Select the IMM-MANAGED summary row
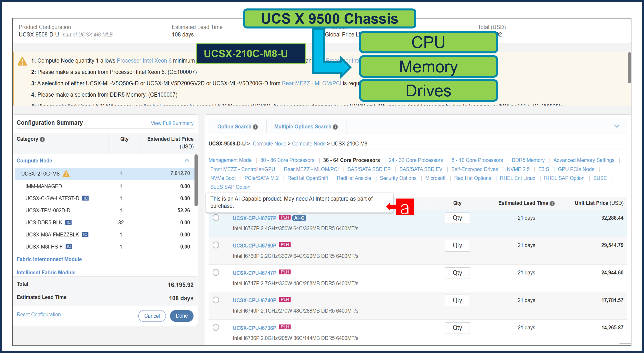This screenshot has width=644, height=353. pyautogui.click(x=105, y=186)
